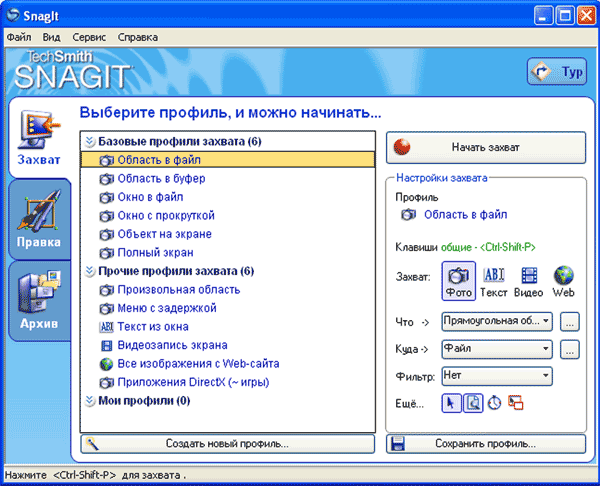Click the status bar hotkey hint
The height and width of the screenshot is (486, 600).
click(x=95, y=475)
